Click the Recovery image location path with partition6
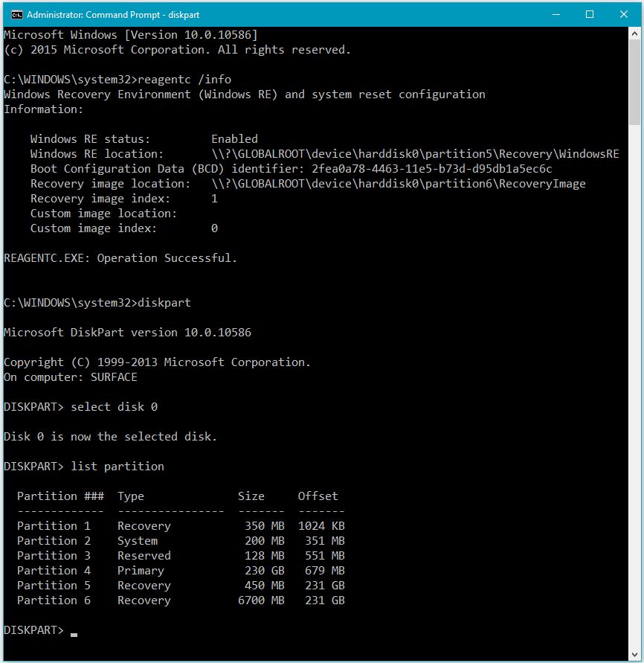Screen dimensions: 644x663 (399, 184)
